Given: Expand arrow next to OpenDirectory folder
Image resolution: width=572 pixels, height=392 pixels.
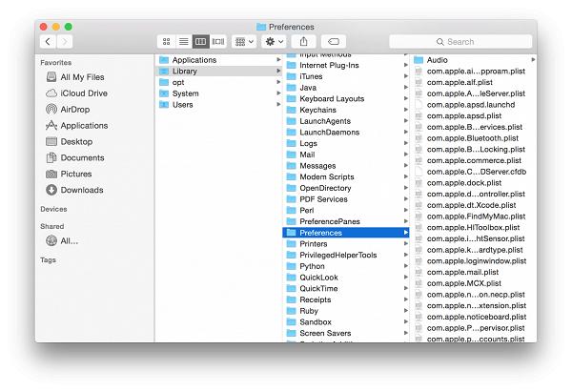Looking at the screenshot, I should [x=406, y=188].
